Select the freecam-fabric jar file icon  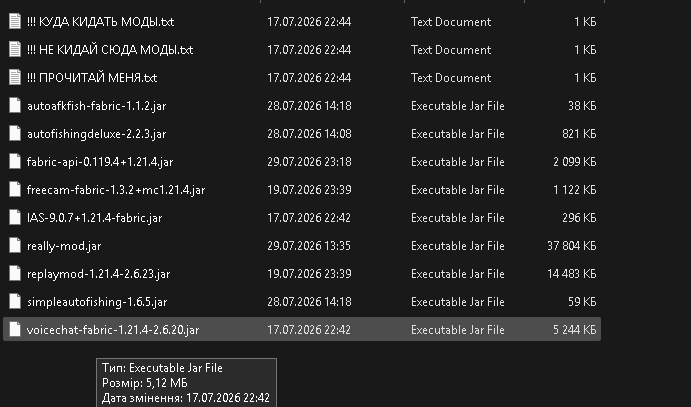click(x=15, y=189)
